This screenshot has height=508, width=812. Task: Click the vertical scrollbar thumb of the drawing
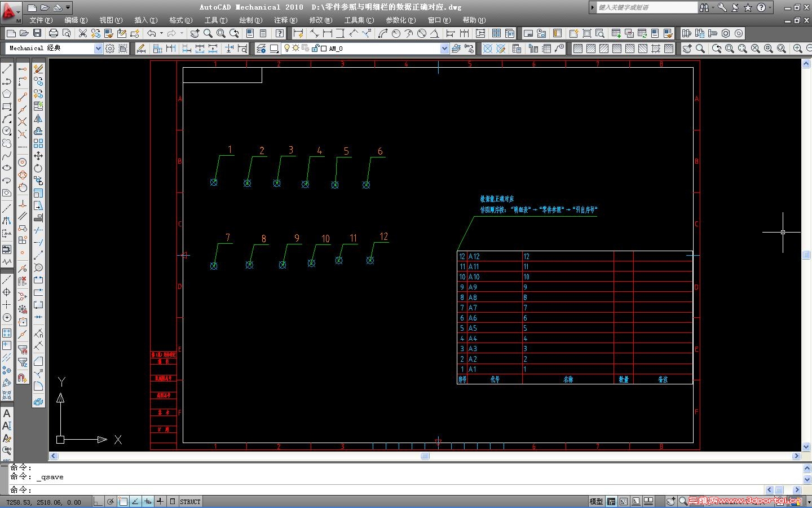(806, 255)
